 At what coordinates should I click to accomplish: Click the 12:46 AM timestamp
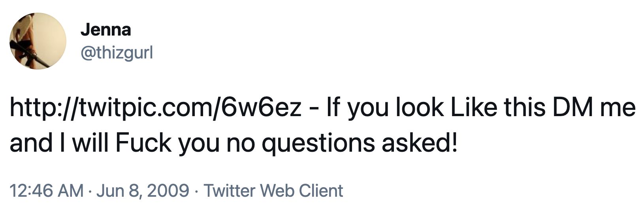click(46, 191)
